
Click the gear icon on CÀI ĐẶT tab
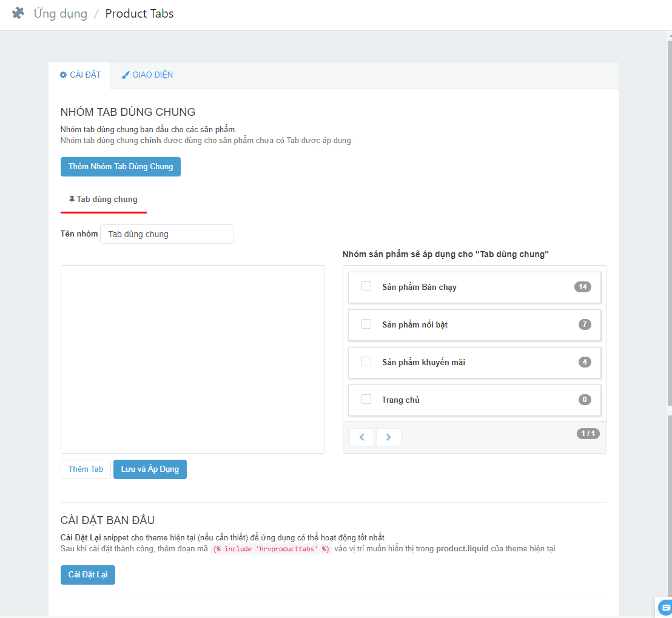click(x=63, y=75)
